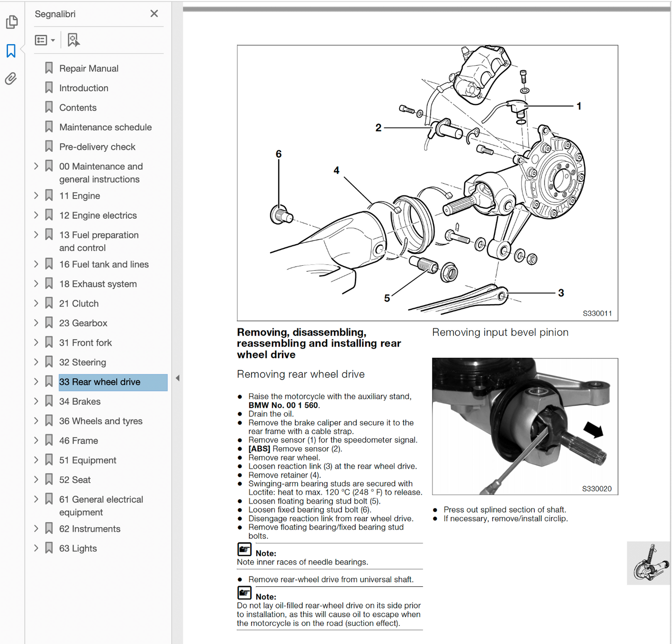Open the page thumbnails panel icon
Image resolution: width=672 pixels, height=644 pixels.
point(12,22)
